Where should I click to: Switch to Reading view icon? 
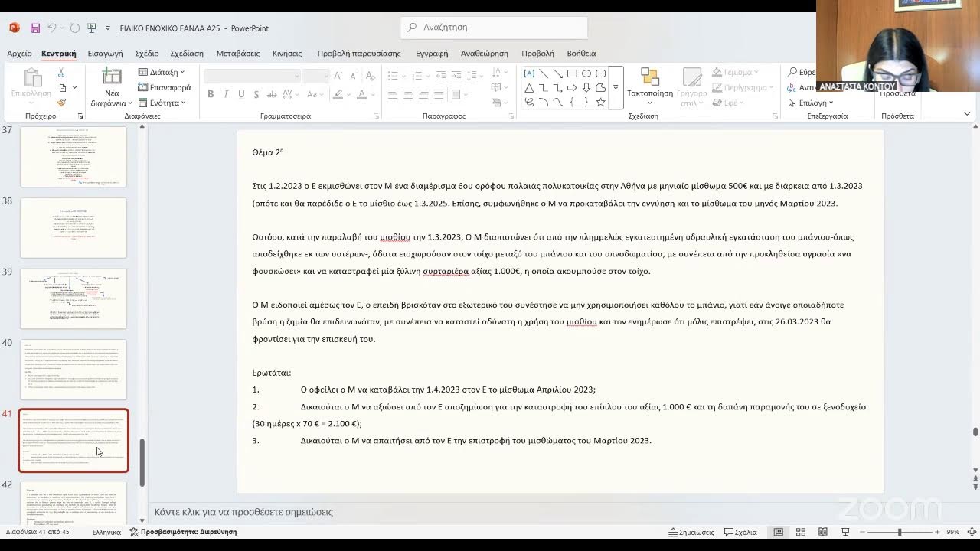(x=822, y=532)
